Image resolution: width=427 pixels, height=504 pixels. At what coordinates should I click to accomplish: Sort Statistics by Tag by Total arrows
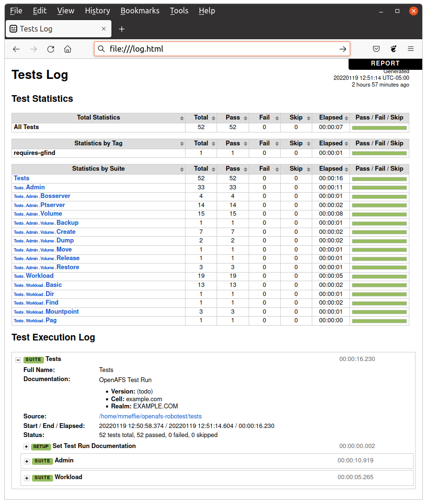pos(213,144)
